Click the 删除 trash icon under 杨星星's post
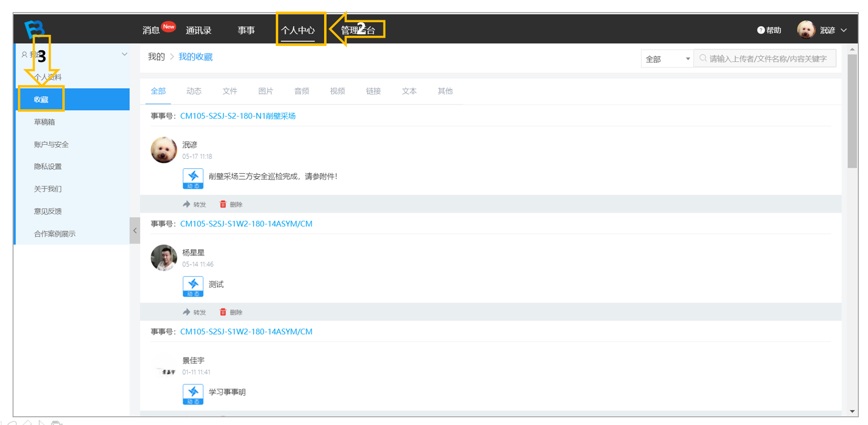The width and height of the screenshot is (868, 425). pyautogui.click(x=223, y=312)
